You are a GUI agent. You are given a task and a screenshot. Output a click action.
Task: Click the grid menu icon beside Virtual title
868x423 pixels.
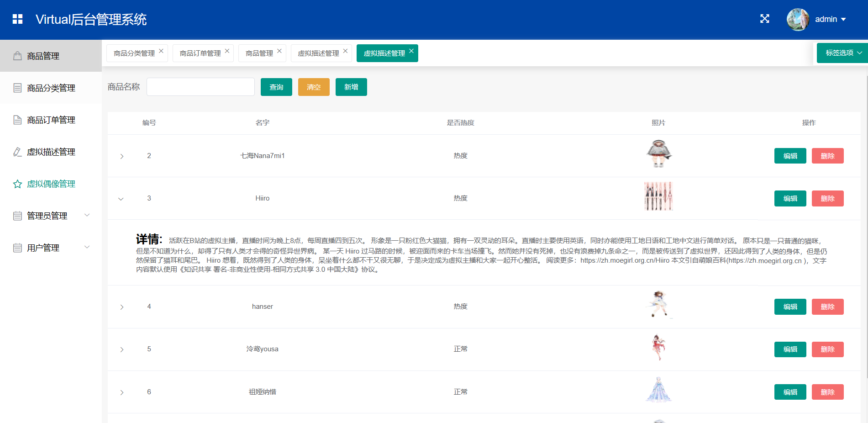pos(17,19)
